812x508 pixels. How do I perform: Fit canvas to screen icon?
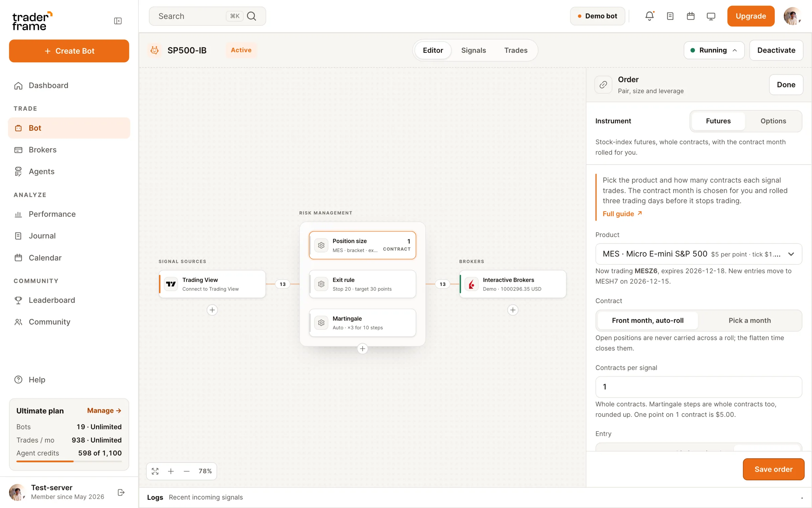(155, 471)
